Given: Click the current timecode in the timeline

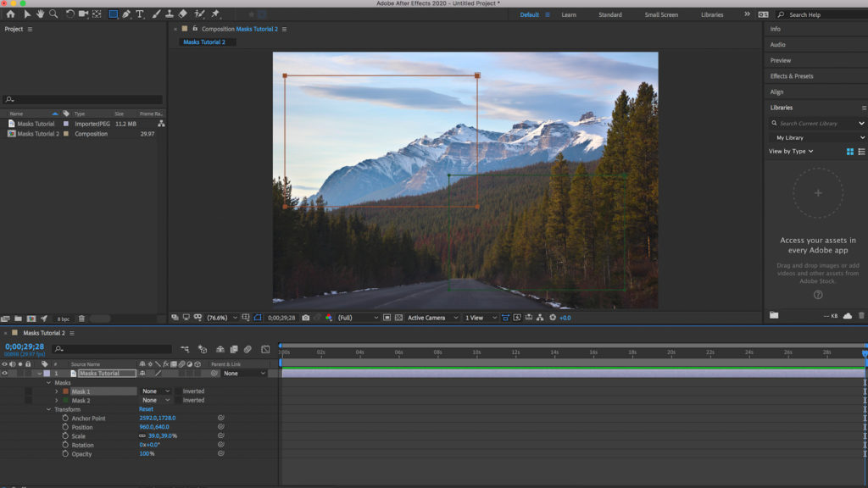Looking at the screenshot, I should [25, 347].
